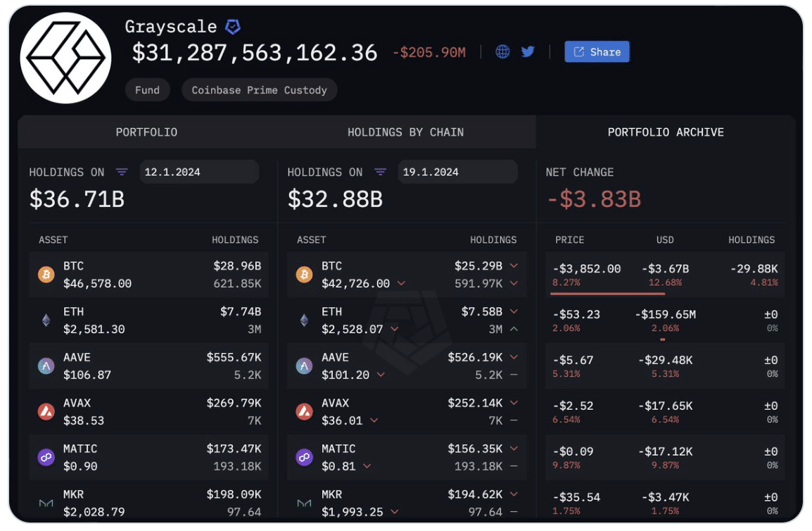Open Grayscale's Twitter profile icon
The height and width of the screenshot is (531, 812).
pos(528,51)
